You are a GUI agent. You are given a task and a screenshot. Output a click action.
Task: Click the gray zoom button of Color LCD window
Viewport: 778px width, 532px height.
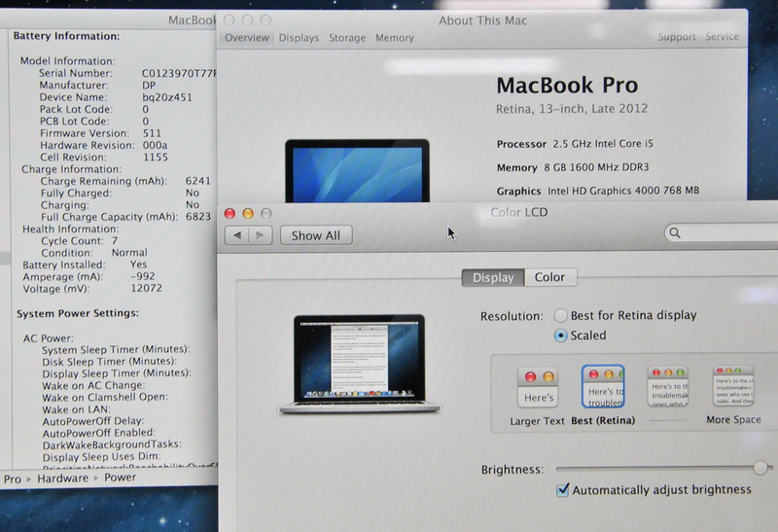266,213
